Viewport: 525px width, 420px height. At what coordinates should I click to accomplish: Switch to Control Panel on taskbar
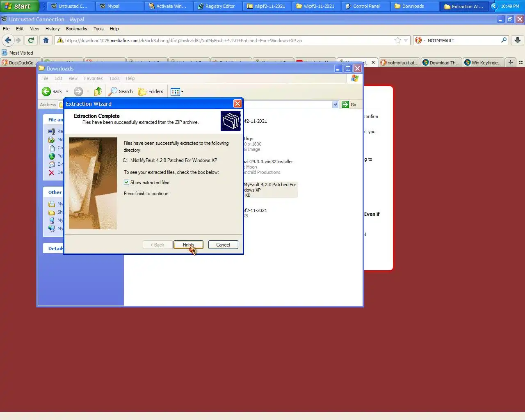[x=365, y=6]
